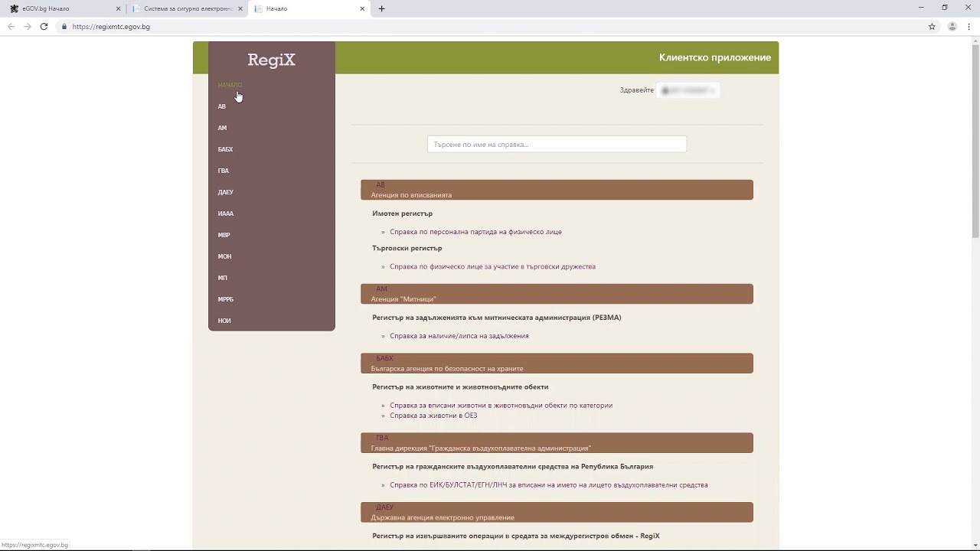The image size is (980, 551).
Task: Click the РЕЗМА register heading
Action: coord(496,318)
